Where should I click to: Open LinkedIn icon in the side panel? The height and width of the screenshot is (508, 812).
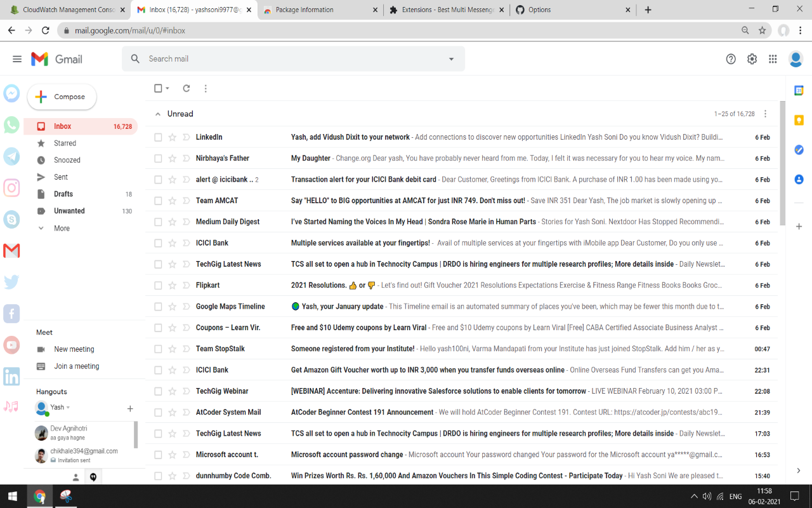11,376
